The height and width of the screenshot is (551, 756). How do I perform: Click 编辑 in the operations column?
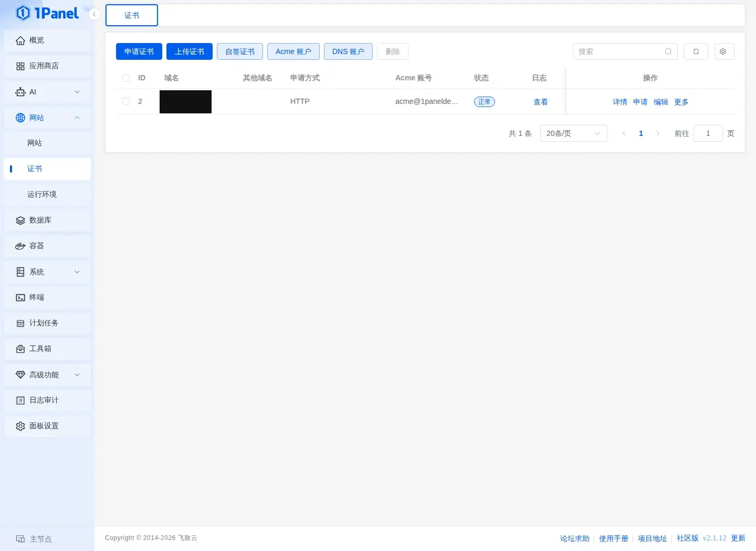pos(661,102)
